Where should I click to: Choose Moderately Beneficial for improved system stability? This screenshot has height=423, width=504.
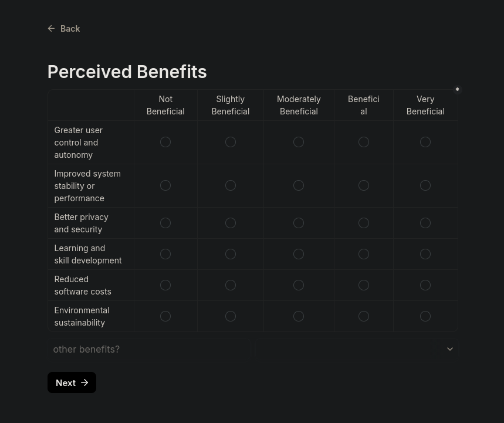click(x=299, y=185)
